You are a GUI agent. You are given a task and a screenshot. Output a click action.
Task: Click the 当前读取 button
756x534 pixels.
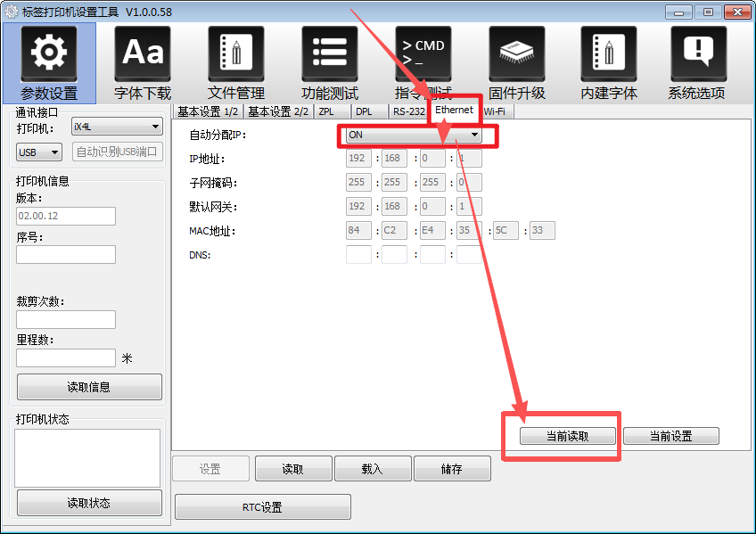pos(568,436)
